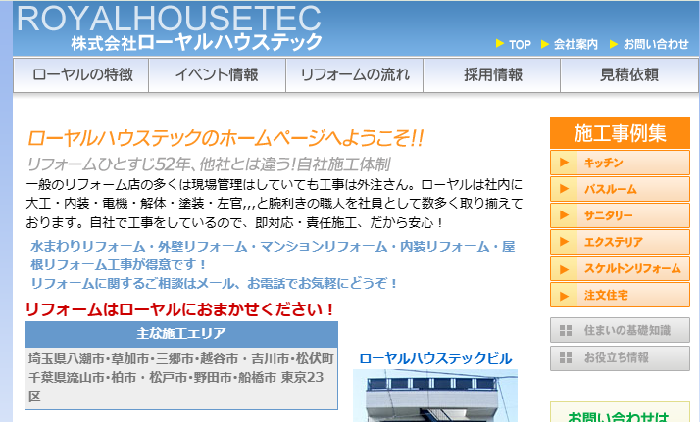Open お役立ち情報 gray button
Screen dimensions: 700x422
tap(620, 358)
